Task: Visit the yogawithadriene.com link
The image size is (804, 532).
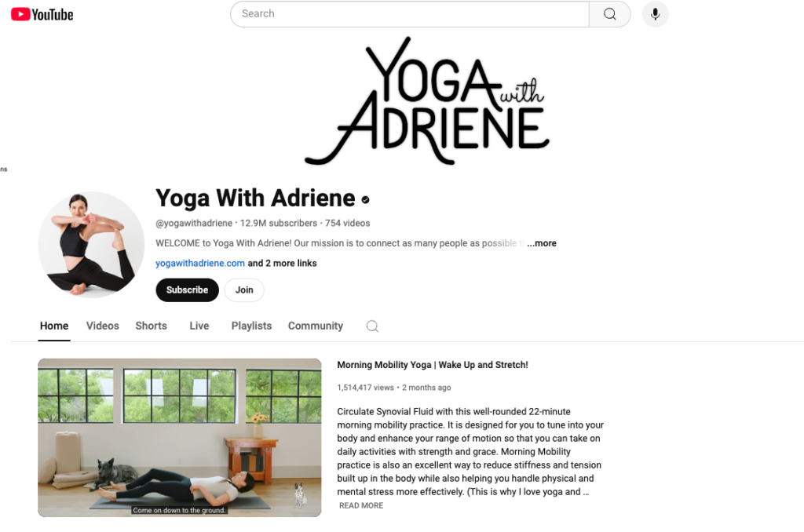Action: 200,263
